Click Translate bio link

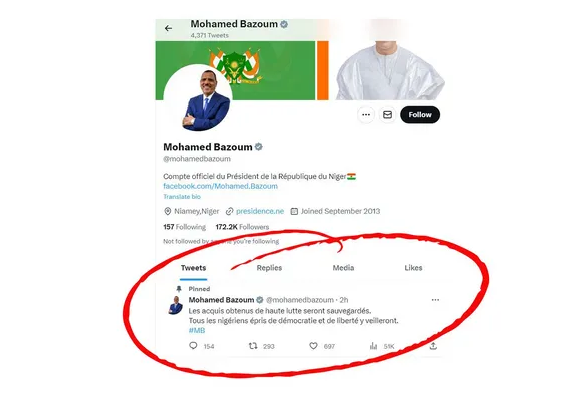(x=182, y=197)
